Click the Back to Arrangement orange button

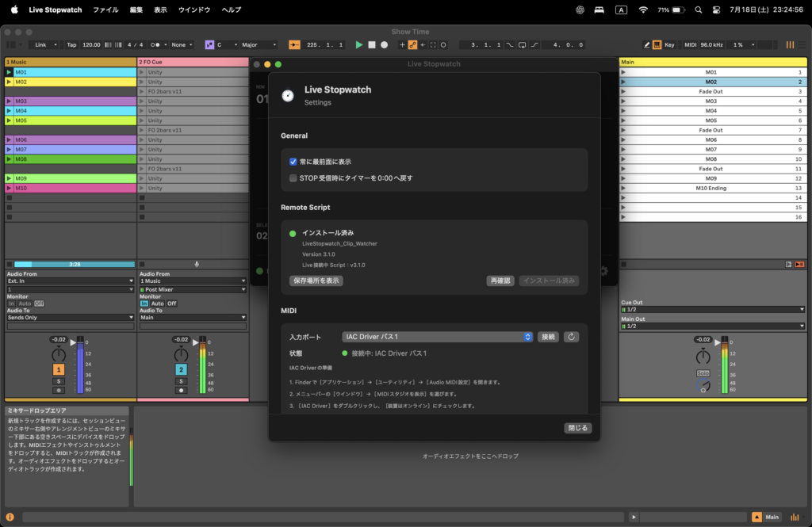(799, 264)
